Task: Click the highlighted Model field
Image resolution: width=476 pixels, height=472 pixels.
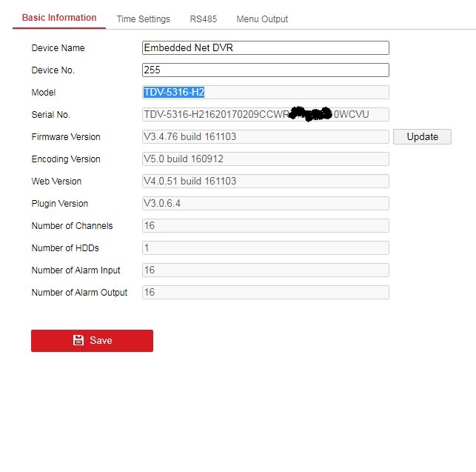Action: [x=265, y=93]
